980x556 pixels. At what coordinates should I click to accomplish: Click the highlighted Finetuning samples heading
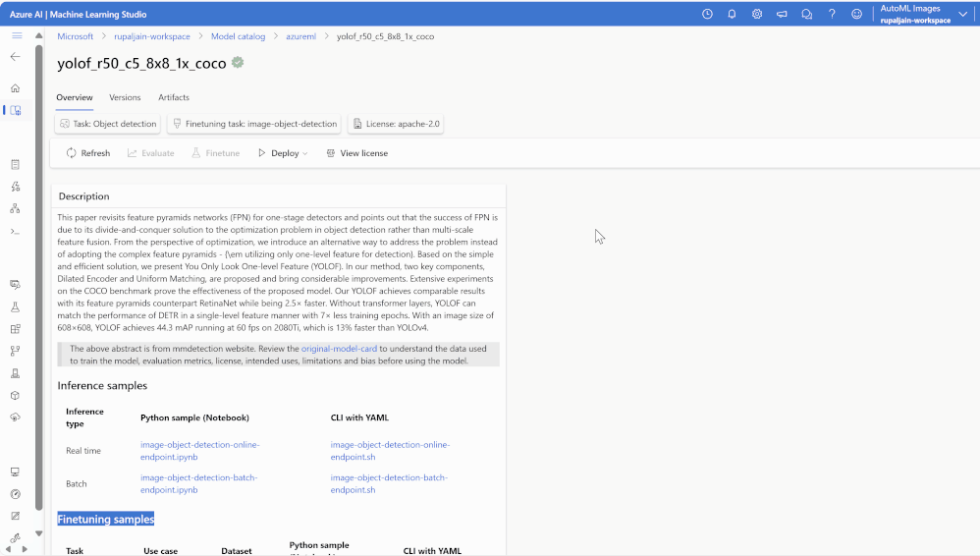click(x=106, y=519)
